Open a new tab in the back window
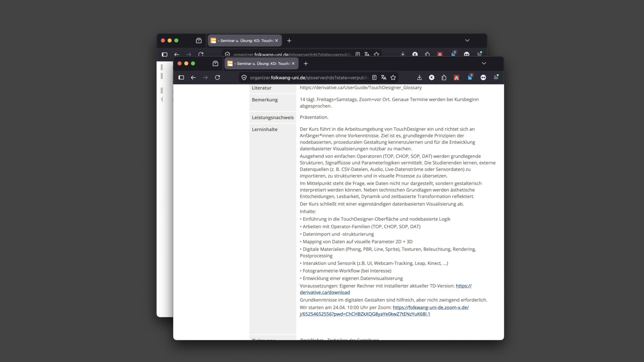644x362 pixels. pyautogui.click(x=289, y=41)
